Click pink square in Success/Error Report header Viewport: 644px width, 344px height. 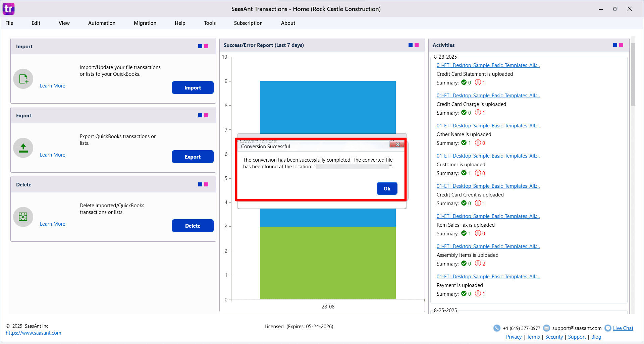pos(417,45)
